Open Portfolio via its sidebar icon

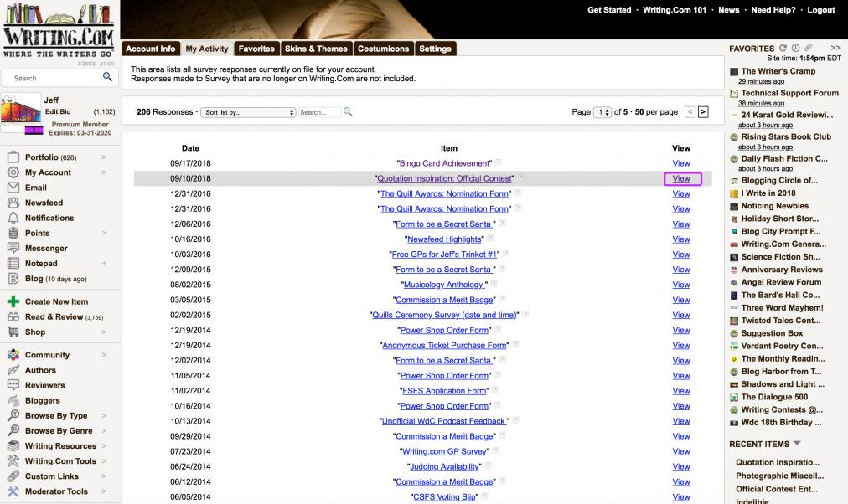pyautogui.click(x=13, y=157)
